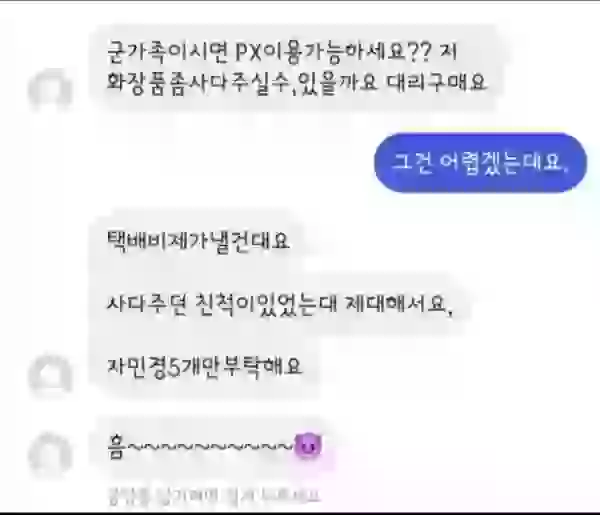This screenshot has width=600, height=515.
Task: Tap the tilde string after 흠
Action: pos(210,446)
